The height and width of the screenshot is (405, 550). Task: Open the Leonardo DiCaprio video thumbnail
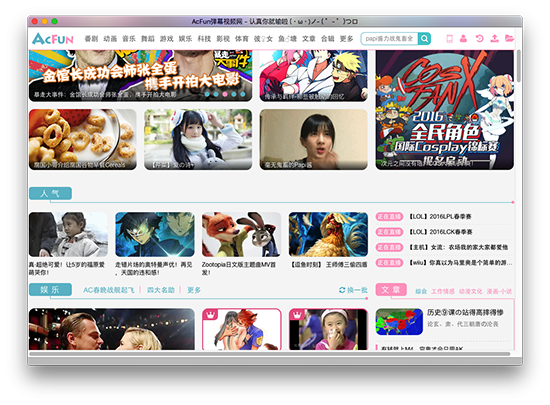[x=112, y=329]
